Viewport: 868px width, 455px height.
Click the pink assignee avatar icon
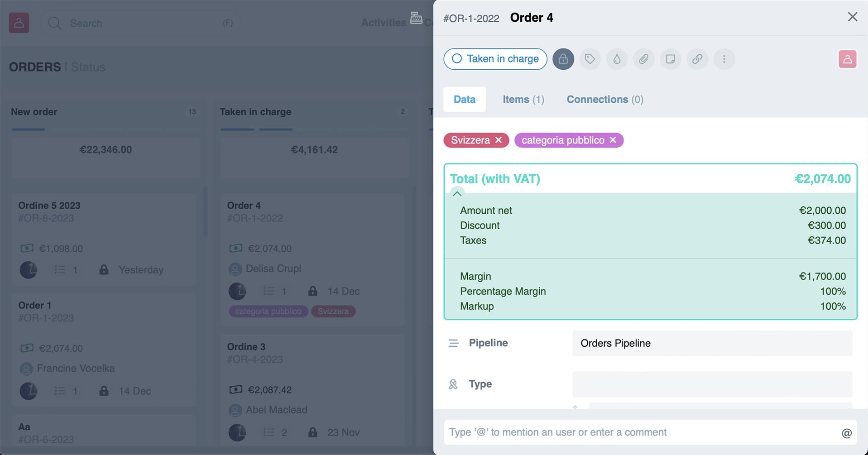pos(848,59)
